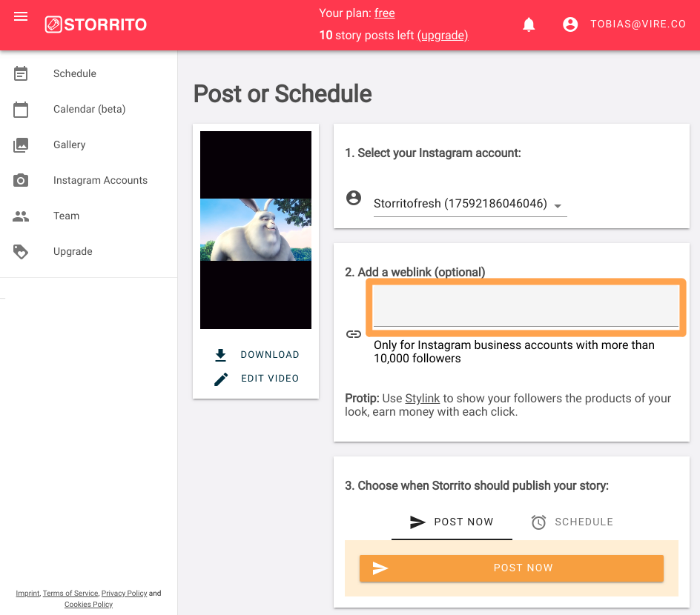Download the story video

257,354
